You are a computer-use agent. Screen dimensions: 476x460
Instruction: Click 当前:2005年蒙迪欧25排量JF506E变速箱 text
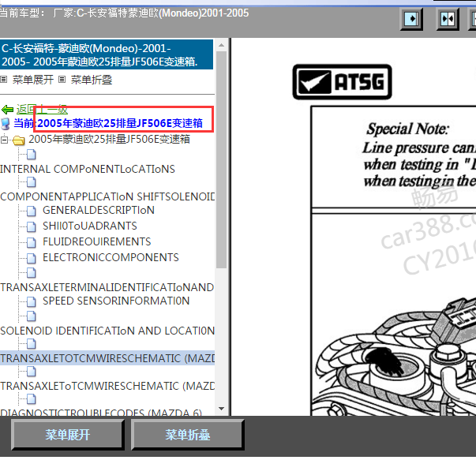(108, 123)
